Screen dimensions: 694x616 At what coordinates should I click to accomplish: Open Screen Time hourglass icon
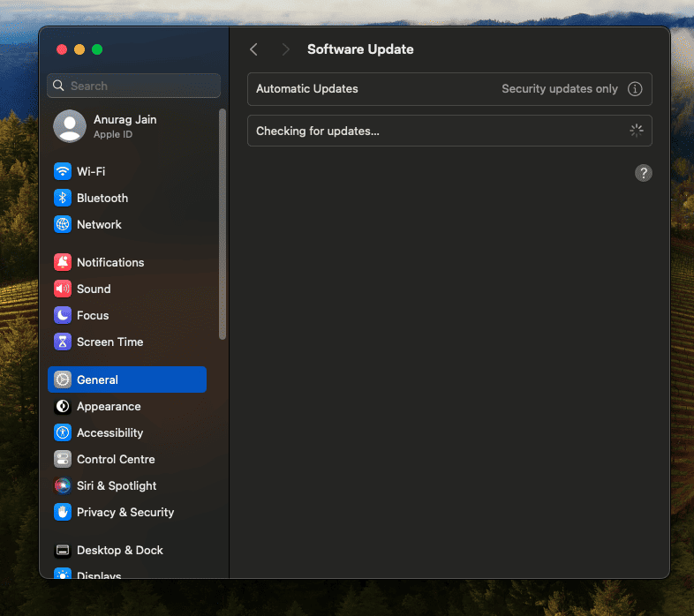click(x=63, y=342)
